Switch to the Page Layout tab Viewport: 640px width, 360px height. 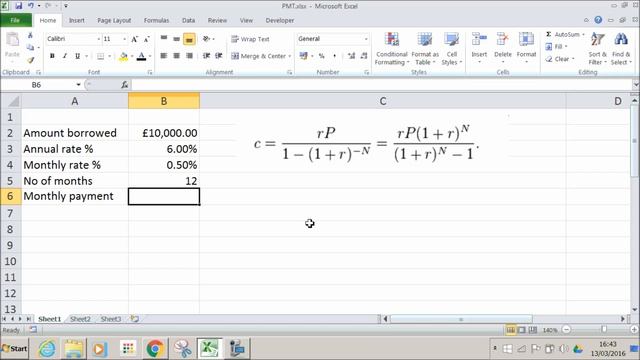point(114,20)
